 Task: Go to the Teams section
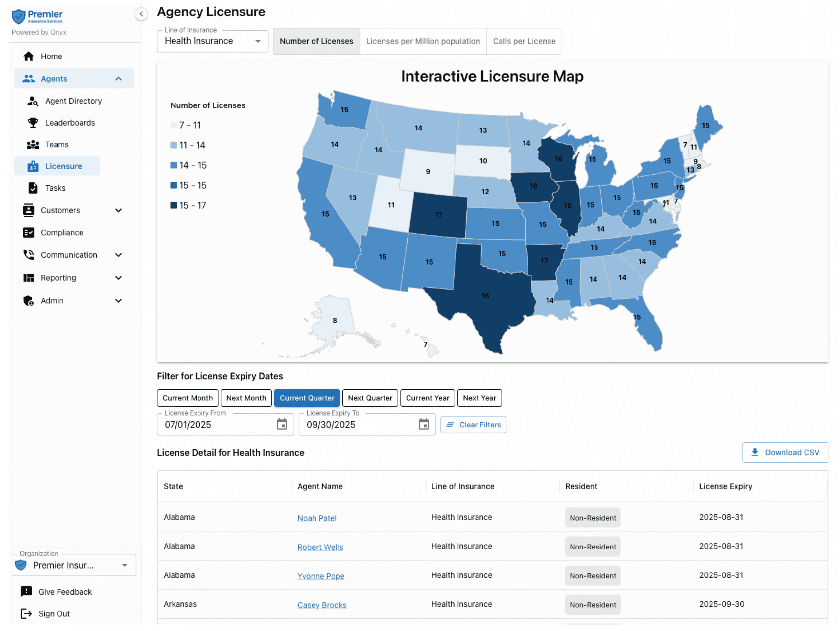pyautogui.click(x=56, y=144)
